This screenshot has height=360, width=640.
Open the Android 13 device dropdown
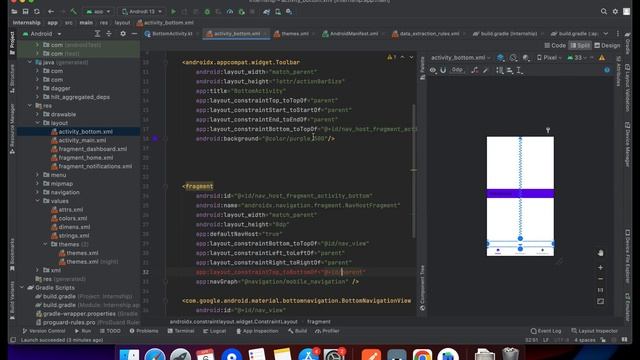(142, 12)
